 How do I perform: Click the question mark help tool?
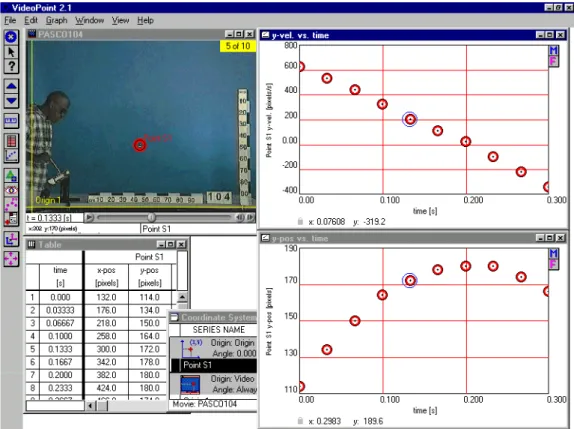11,66
